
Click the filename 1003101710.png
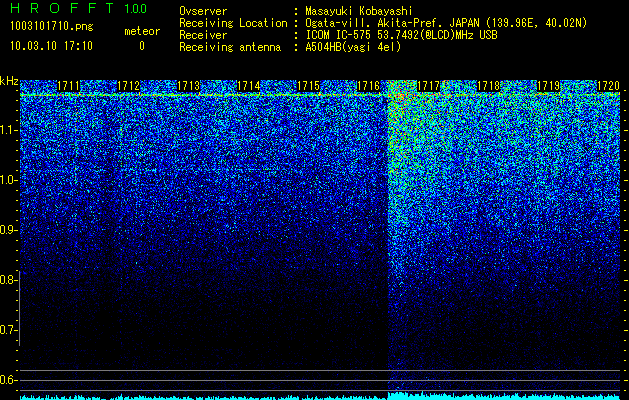coord(52,27)
